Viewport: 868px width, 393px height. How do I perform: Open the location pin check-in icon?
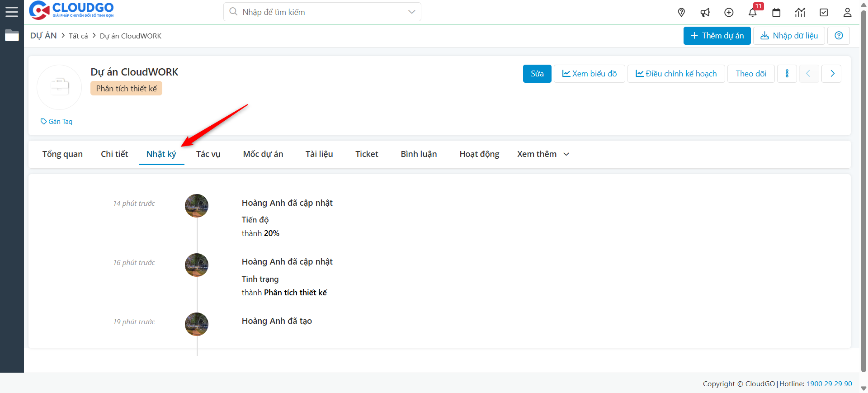pos(681,12)
